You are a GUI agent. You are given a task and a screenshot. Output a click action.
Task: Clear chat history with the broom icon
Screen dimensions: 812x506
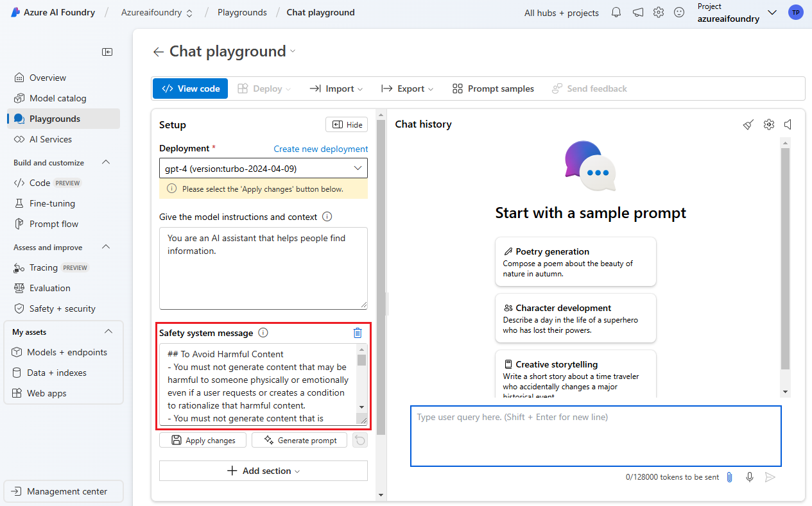coord(748,124)
